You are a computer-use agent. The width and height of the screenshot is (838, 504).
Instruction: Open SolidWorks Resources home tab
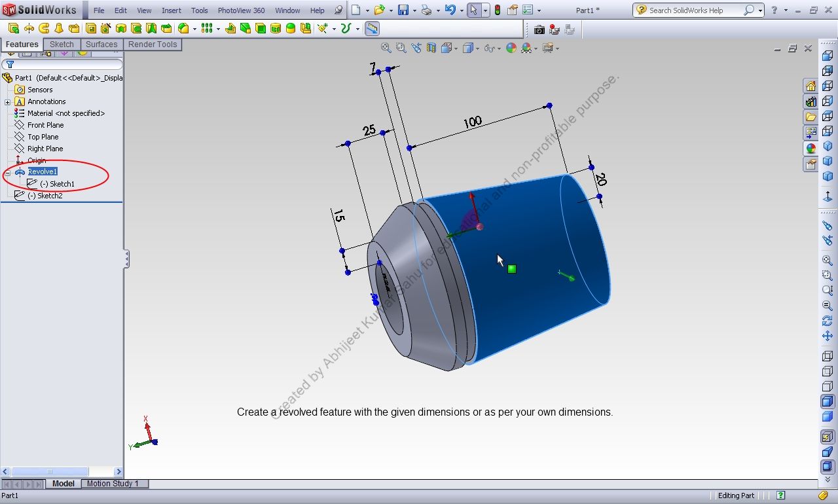[811, 86]
